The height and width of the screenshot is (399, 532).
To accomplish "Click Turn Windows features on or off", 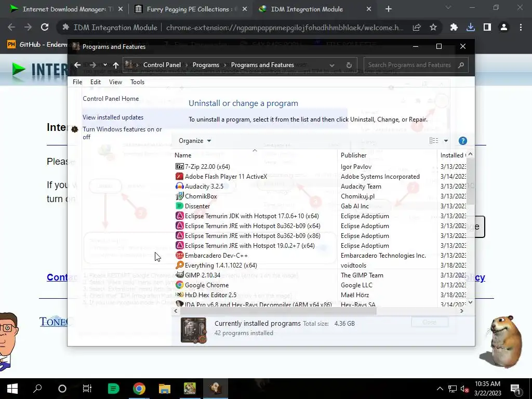I will [122, 133].
